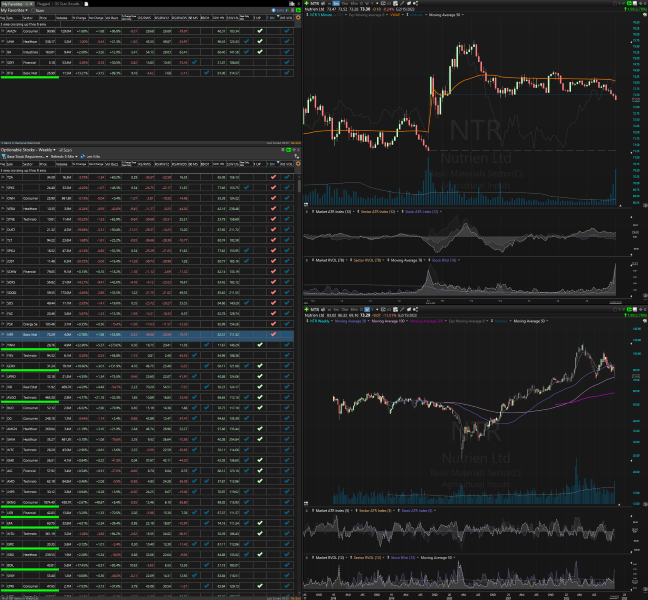Click share icon on bottom chart toolbar
The height and width of the screenshot is (600, 648).
[416, 310]
